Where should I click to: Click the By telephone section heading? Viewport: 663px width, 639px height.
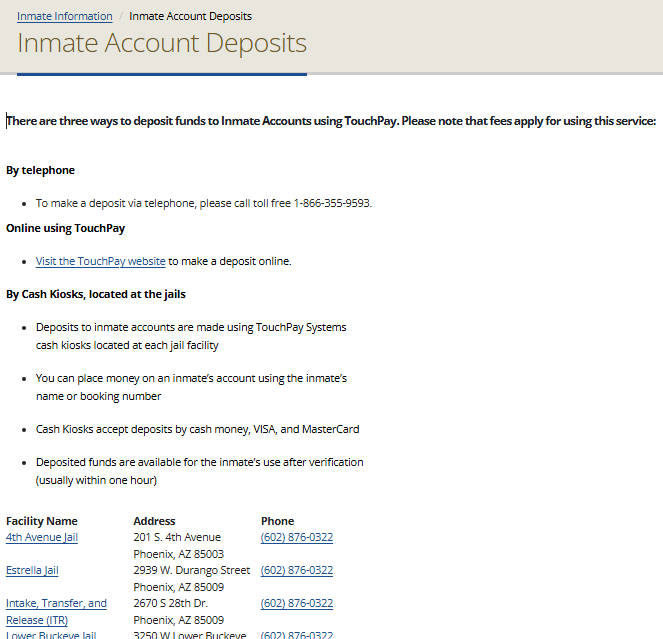(40, 170)
